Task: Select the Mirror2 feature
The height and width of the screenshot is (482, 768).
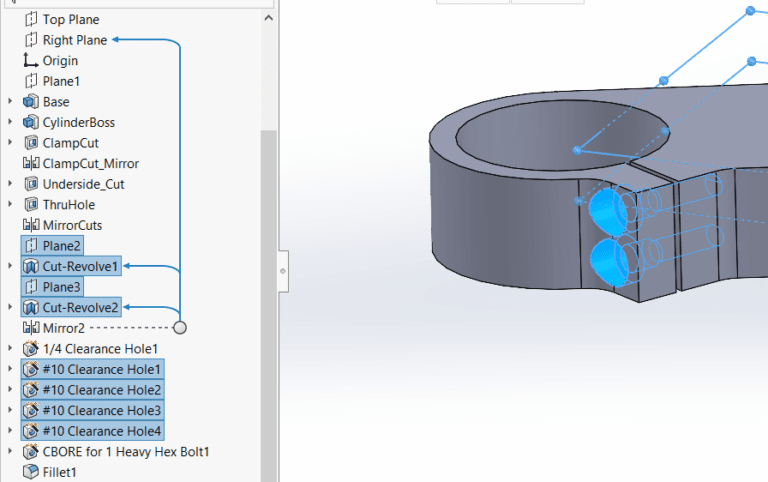Action: coord(64,328)
